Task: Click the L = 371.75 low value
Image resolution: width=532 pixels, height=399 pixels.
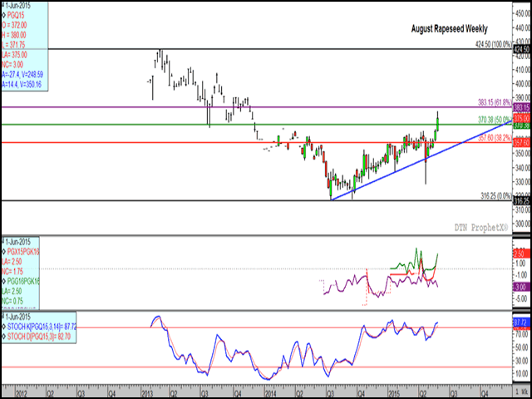Action: [x=13, y=45]
